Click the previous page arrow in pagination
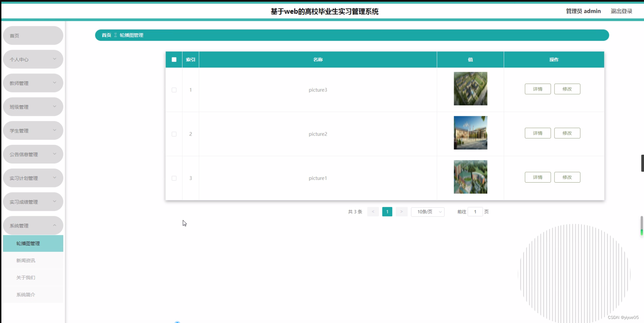644x323 pixels. (x=373, y=212)
